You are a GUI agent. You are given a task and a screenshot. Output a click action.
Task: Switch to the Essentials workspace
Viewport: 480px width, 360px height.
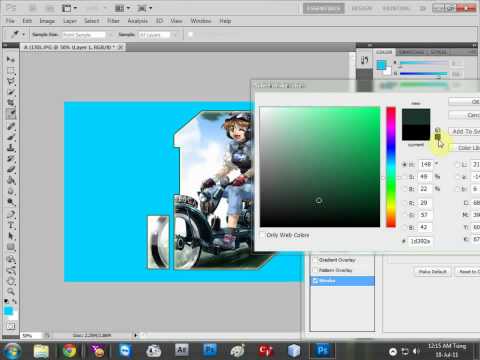323,8
